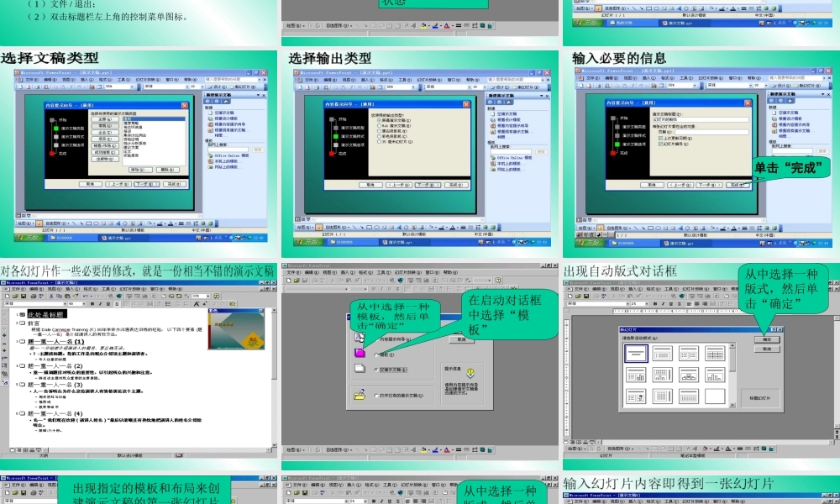Click 开始 Start button in 选择文稿类型 slide
840x504 pixels.
pos(30,238)
